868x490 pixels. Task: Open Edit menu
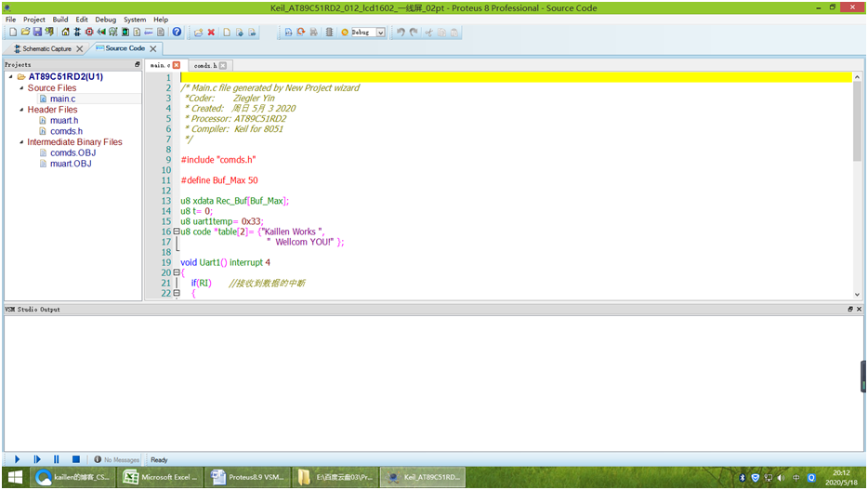[82, 20]
